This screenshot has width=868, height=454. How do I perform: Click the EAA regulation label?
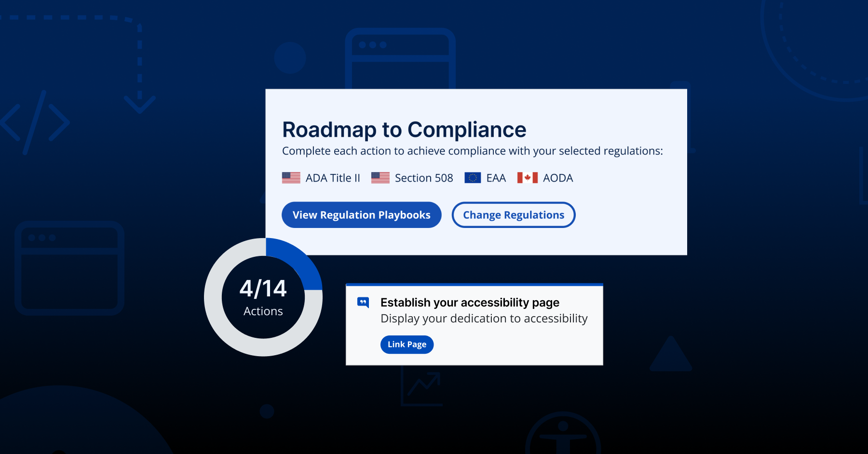coord(496,178)
